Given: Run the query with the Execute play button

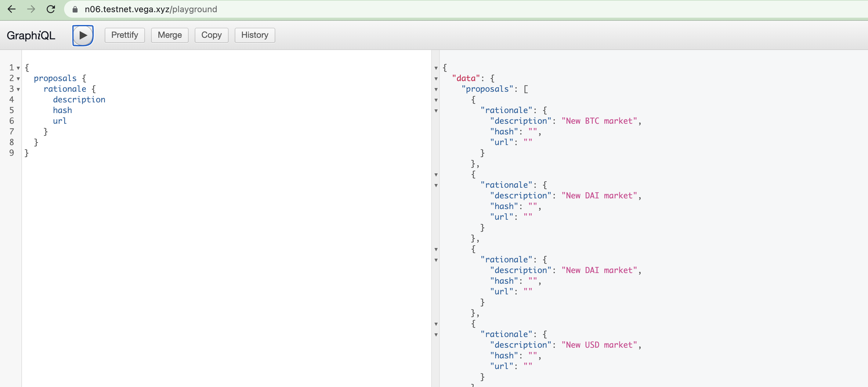Looking at the screenshot, I should [83, 35].
